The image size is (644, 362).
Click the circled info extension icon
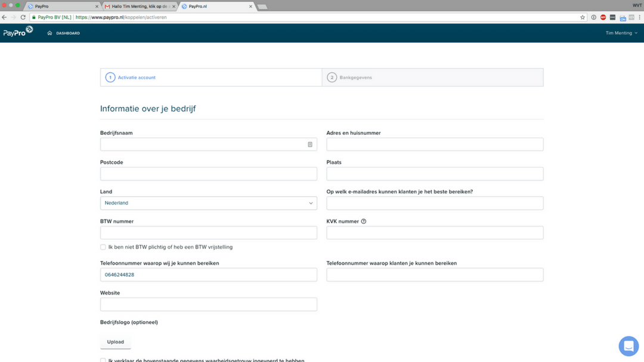pyautogui.click(x=593, y=17)
